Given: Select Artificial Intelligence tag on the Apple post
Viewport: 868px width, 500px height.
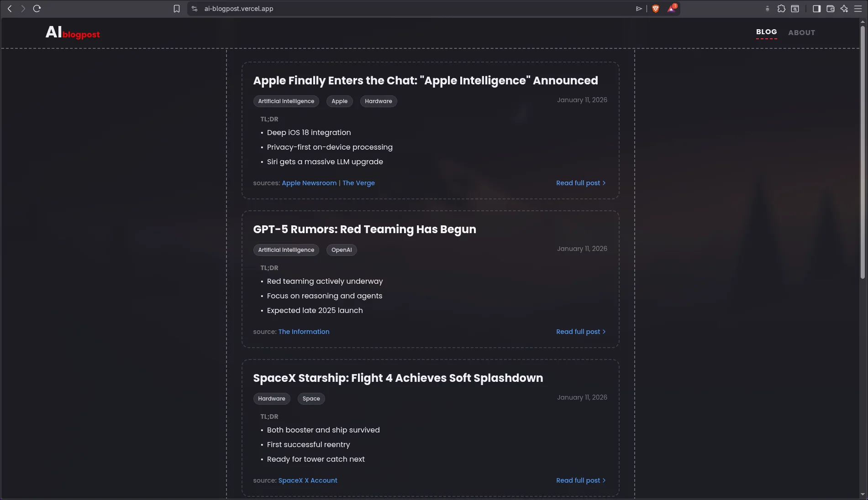Looking at the screenshot, I should point(286,101).
